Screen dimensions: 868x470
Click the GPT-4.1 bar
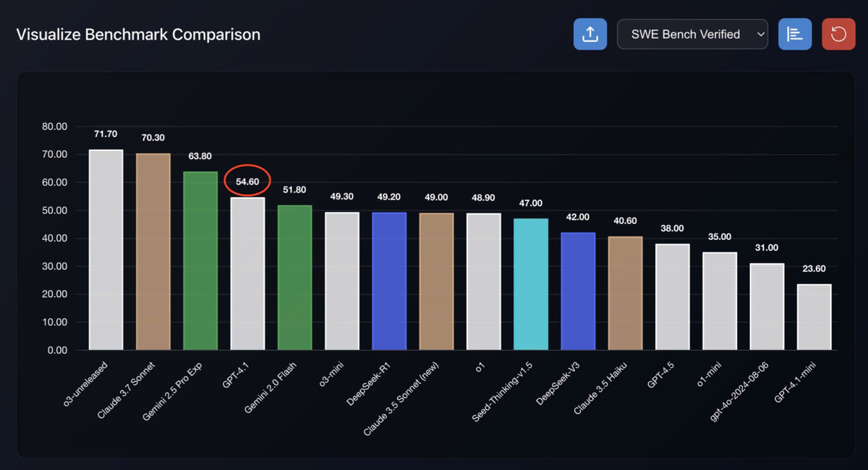pos(247,274)
